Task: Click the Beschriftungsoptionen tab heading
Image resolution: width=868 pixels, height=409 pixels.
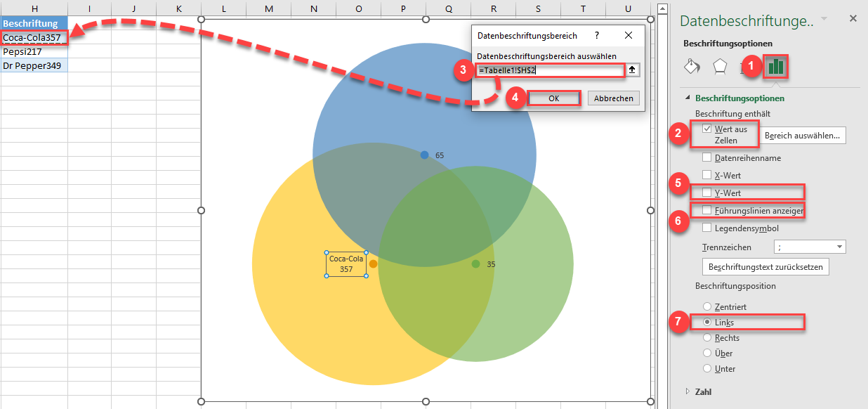Action: 728,43
